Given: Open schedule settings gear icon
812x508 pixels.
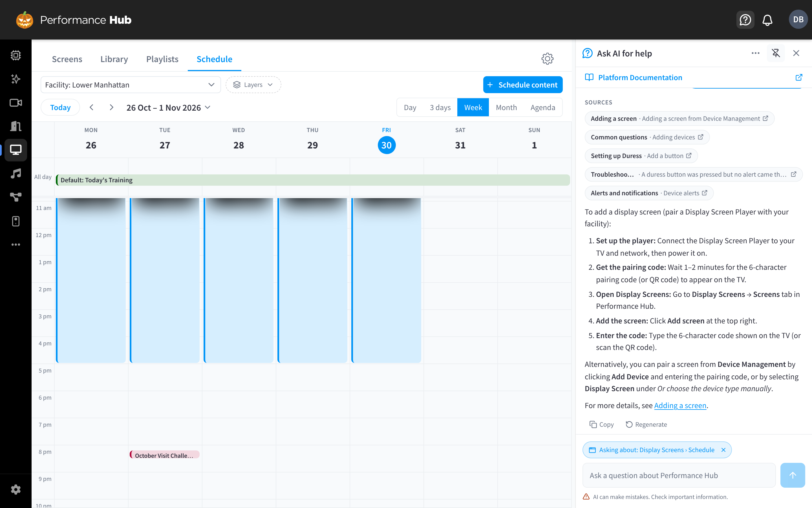Looking at the screenshot, I should click(547, 59).
